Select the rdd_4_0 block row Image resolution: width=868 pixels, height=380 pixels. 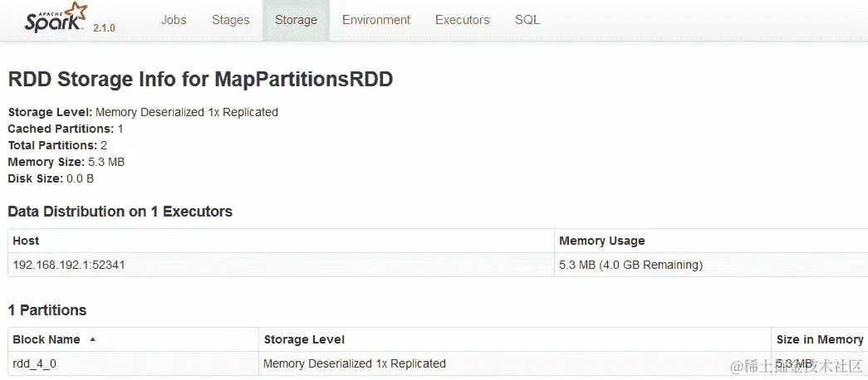34,363
